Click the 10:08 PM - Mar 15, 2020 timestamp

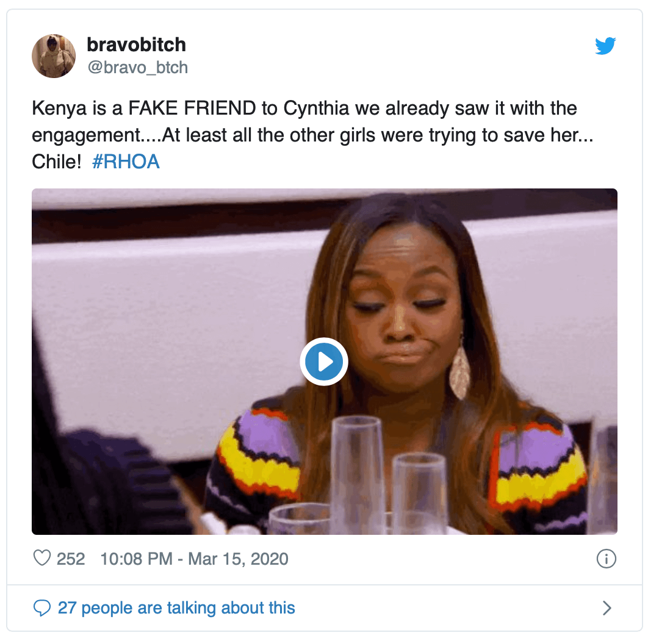[x=194, y=559]
